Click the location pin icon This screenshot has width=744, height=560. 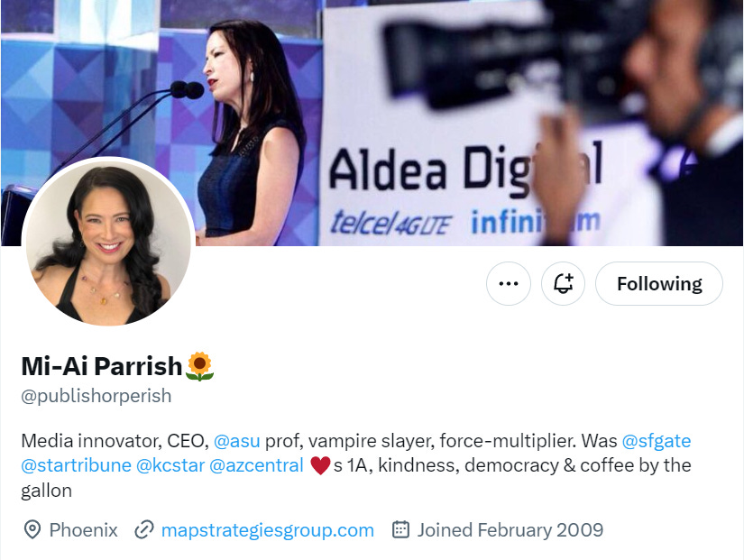point(32,529)
